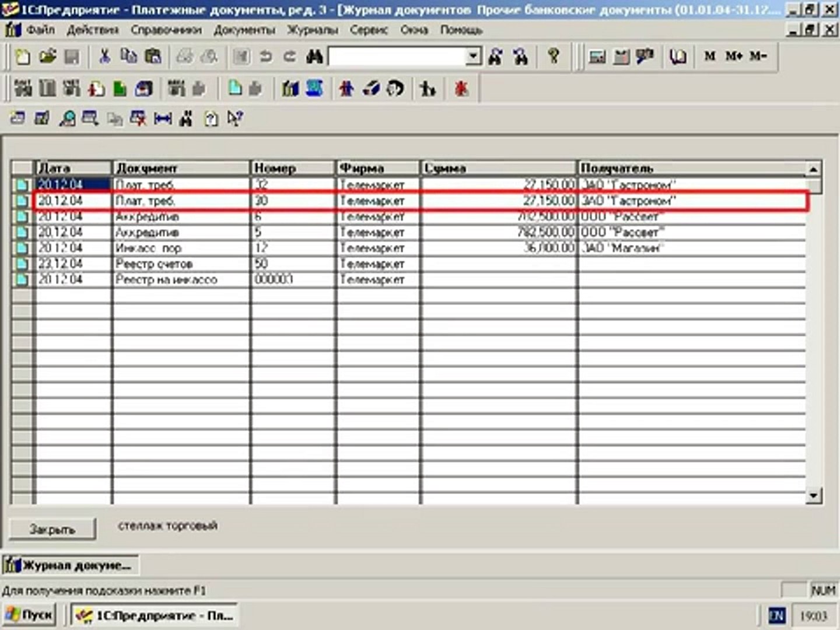
Task: Open the Файл menu
Action: pyautogui.click(x=41, y=29)
